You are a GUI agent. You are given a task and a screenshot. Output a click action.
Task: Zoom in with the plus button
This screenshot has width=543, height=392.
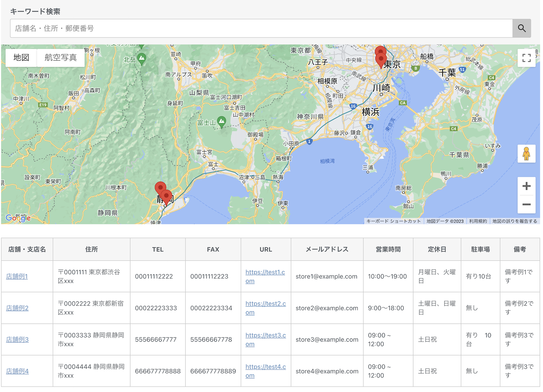pos(526,186)
